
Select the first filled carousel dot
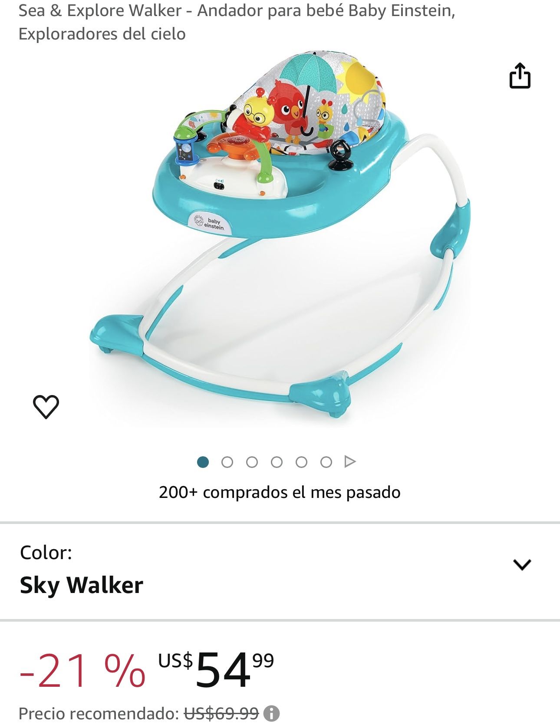point(203,462)
